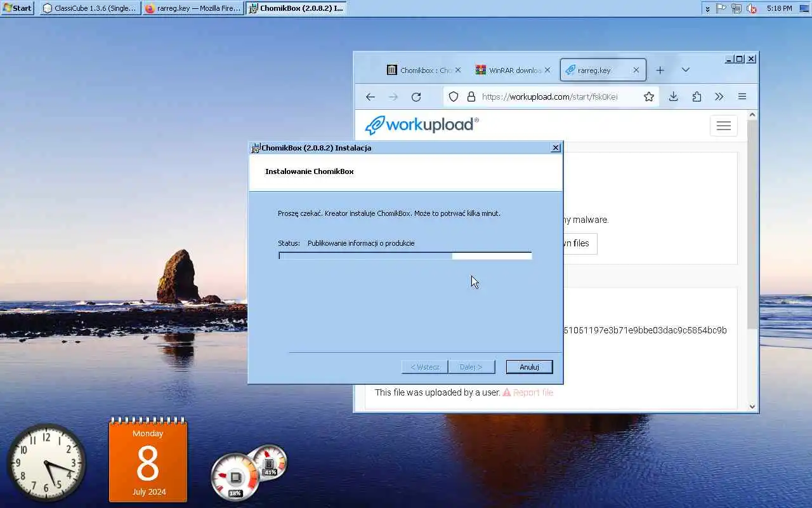Close the WinRAR download tab
The width and height of the screenshot is (812, 508).
(547, 70)
